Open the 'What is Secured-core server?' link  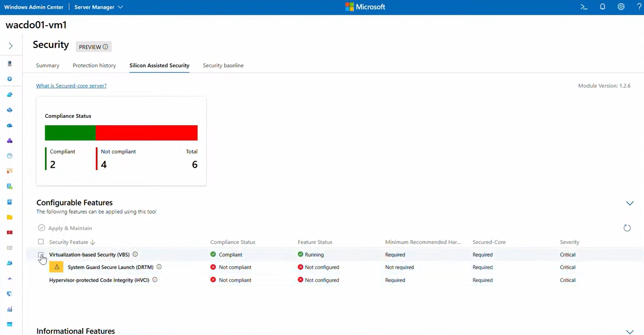tap(71, 86)
